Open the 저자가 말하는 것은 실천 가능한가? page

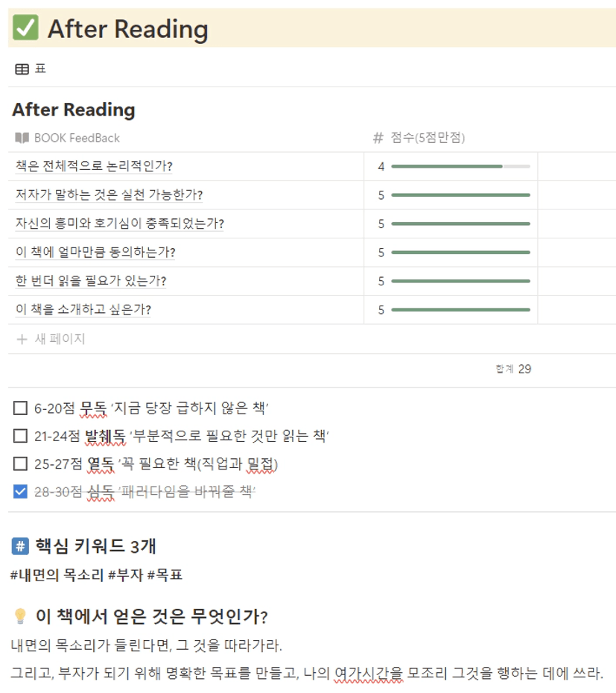coord(109,195)
